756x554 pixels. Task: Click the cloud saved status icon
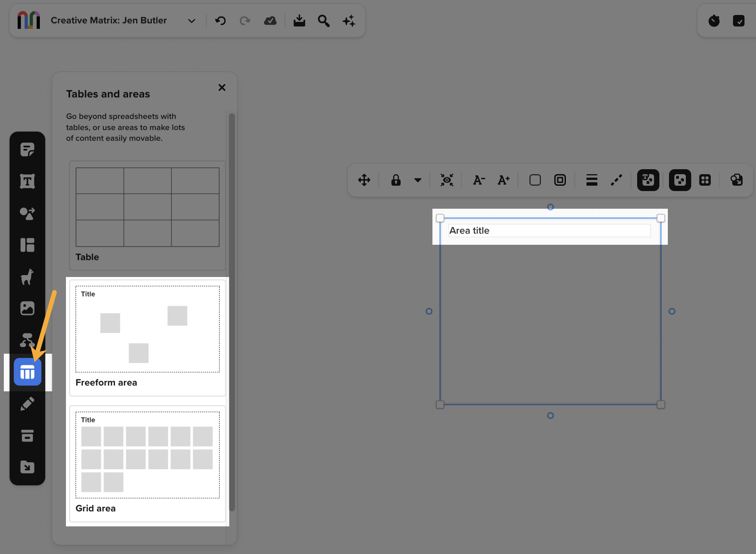(270, 21)
